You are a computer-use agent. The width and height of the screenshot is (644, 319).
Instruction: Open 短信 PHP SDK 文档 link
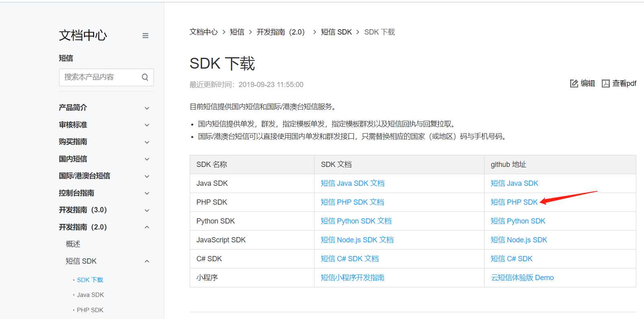point(352,202)
